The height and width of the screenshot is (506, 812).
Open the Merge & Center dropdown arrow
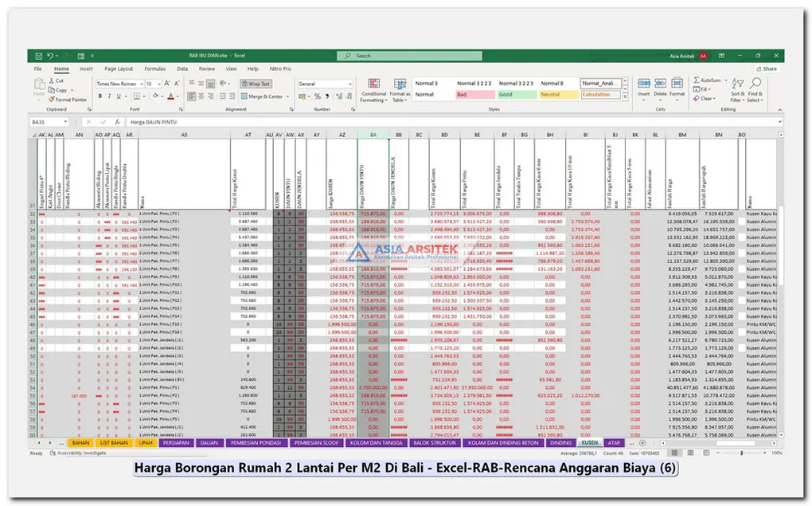288,96
